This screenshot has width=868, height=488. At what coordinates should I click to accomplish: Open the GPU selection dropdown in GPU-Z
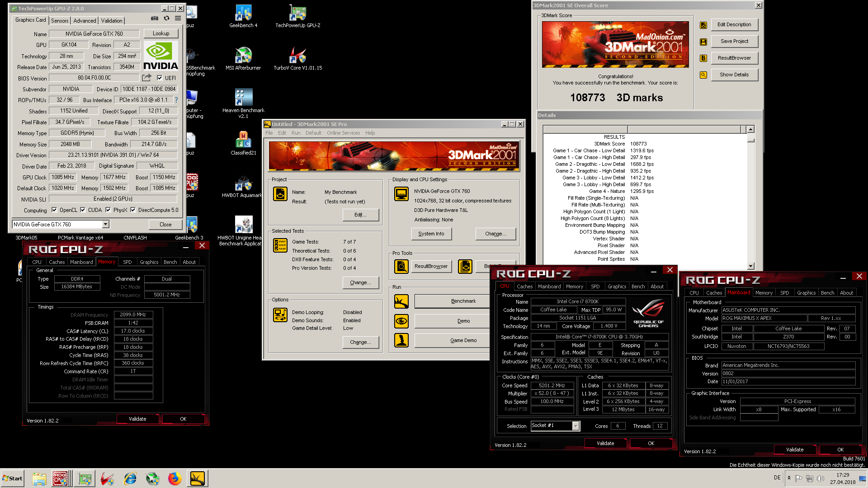(105, 225)
